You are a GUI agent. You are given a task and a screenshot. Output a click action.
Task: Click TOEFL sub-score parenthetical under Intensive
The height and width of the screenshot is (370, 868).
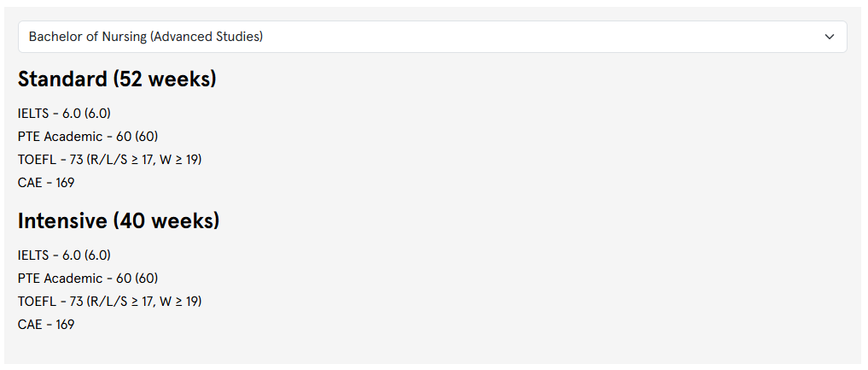(144, 302)
